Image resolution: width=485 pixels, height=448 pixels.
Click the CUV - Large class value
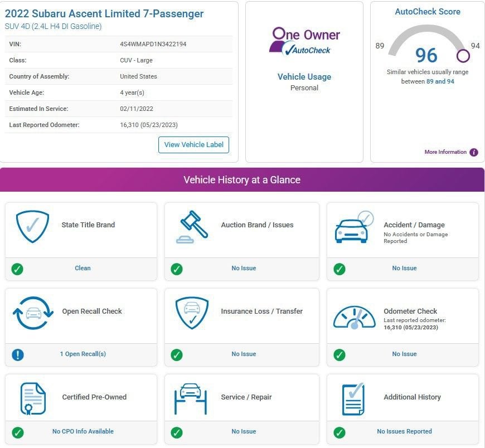click(136, 60)
